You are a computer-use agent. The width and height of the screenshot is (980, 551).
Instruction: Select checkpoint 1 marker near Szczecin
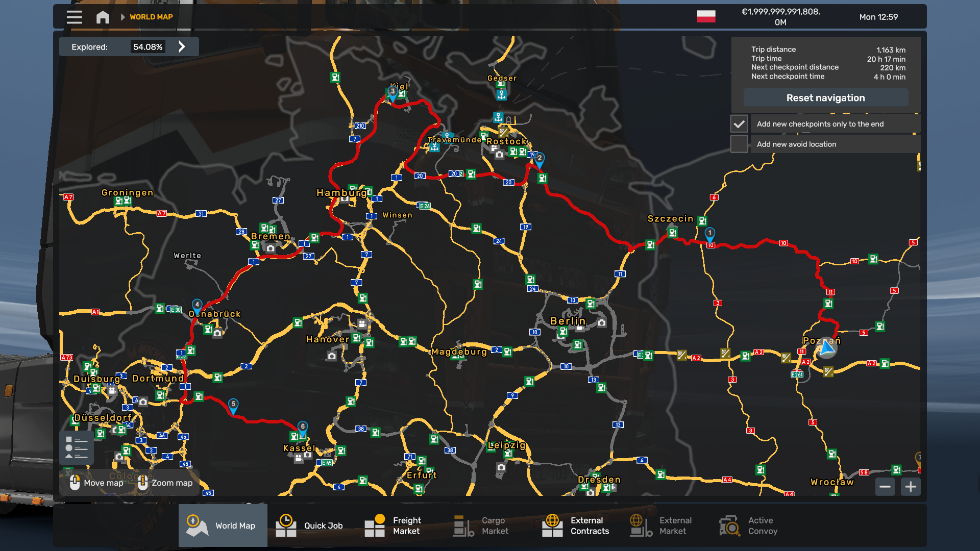point(709,235)
